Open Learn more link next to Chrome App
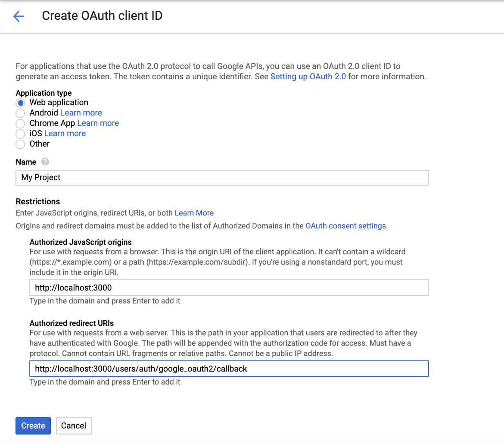 click(98, 123)
